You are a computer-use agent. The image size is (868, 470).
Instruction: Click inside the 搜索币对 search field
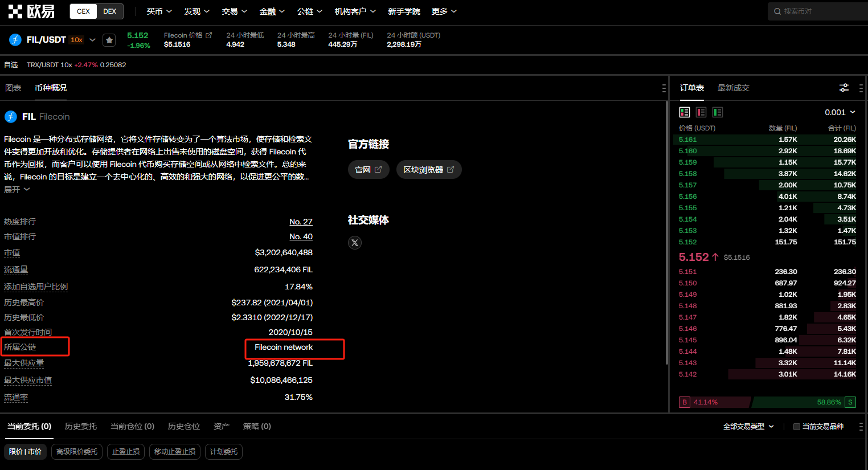click(x=818, y=11)
